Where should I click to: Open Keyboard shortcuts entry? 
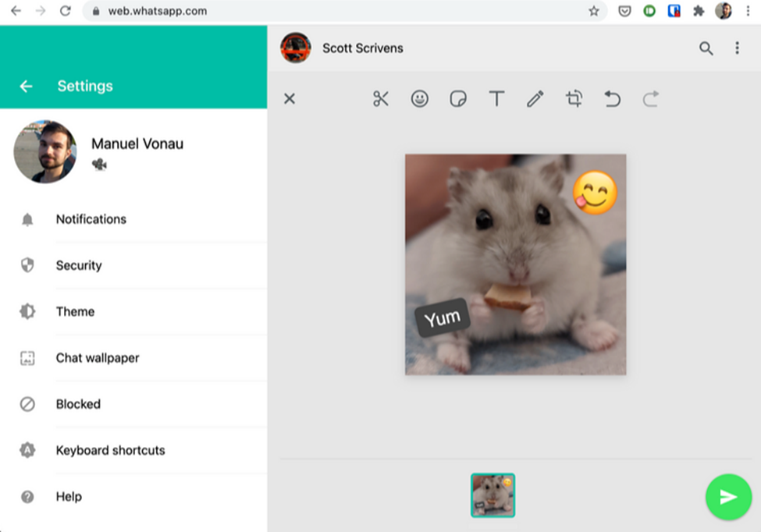(x=133, y=450)
